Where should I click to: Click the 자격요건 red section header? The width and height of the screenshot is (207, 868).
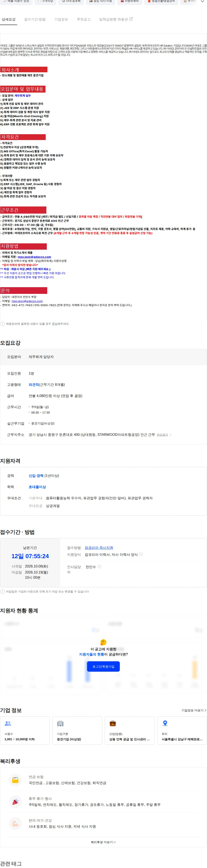tap(23, 137)
